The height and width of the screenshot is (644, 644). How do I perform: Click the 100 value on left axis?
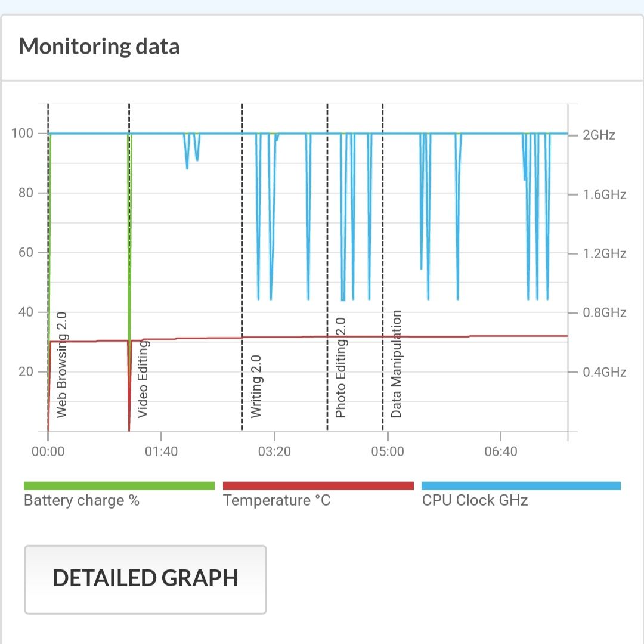22,133
